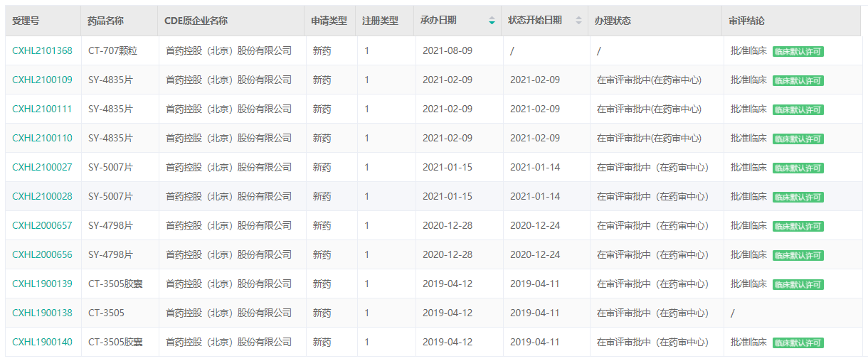
Task: Click on link CXHL2000656
Action: [x=42, y=255]
